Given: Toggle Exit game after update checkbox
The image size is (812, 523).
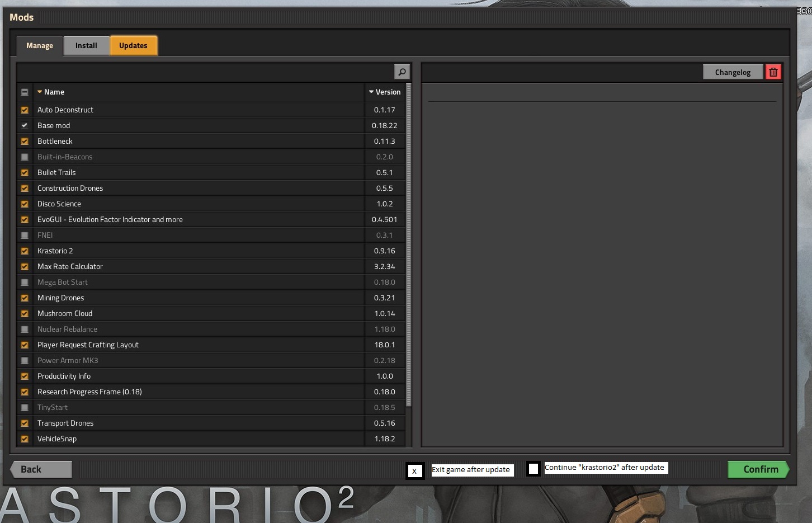Looking at the screenshot, I should (x=414, y=470).
